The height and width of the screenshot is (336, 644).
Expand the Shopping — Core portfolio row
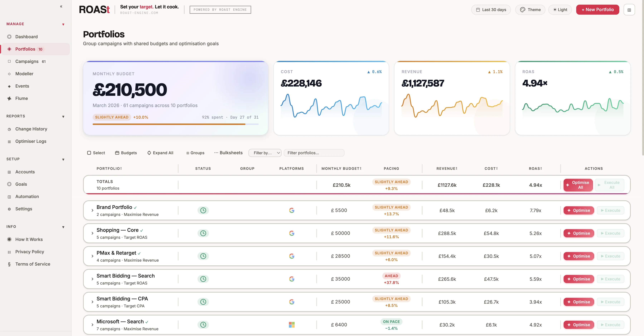coord(92,233)
